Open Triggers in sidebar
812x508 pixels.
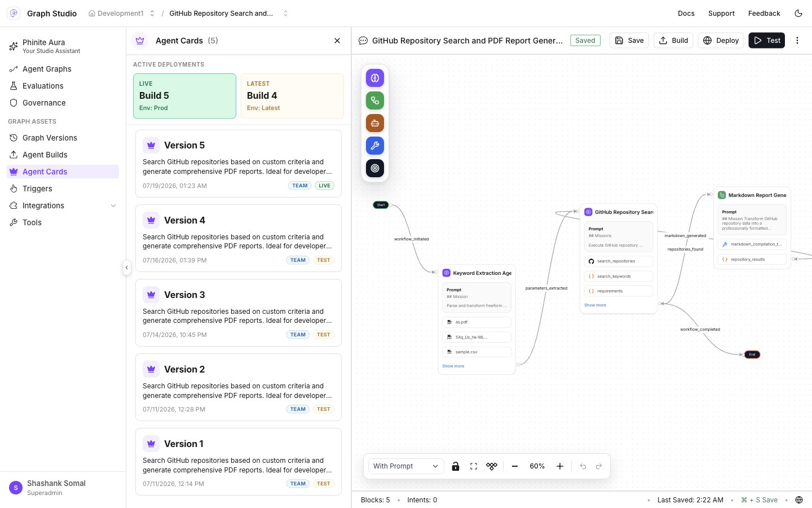[x=63, y=189]
